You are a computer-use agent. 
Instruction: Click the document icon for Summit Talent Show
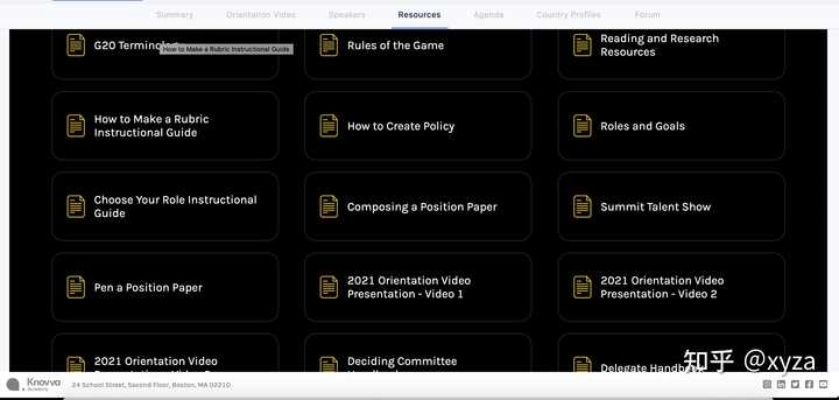582,207
